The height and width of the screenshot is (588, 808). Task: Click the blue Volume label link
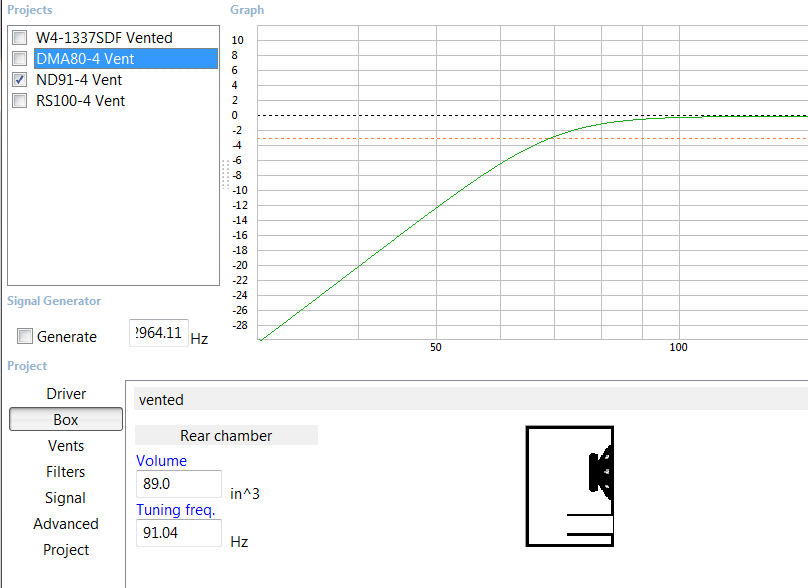[161, 461]
